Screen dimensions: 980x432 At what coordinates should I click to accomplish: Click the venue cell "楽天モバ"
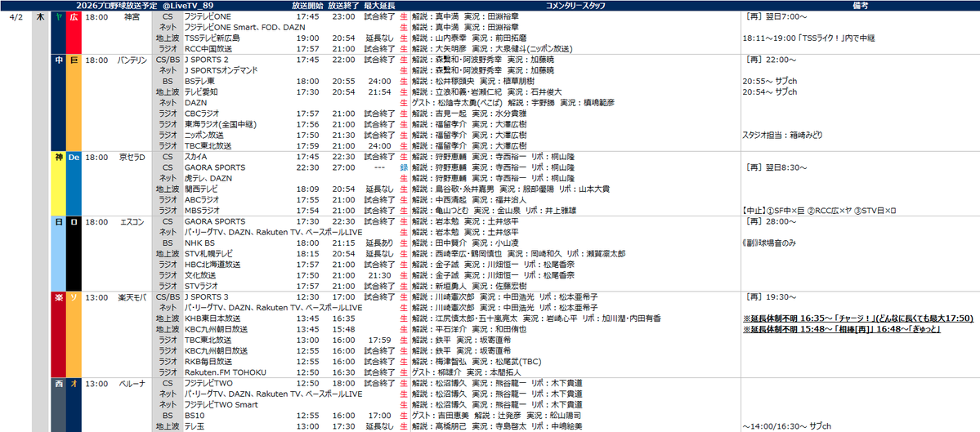(x=133, y=297)
